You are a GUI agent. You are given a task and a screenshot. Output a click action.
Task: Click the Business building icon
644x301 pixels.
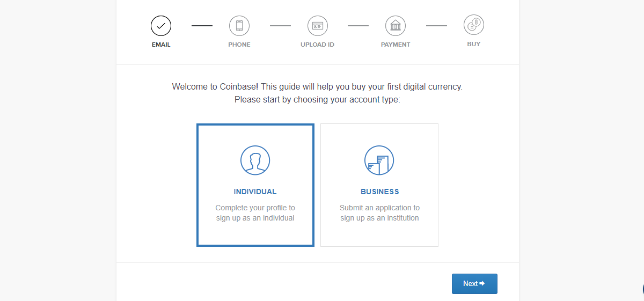click(379, 160)
